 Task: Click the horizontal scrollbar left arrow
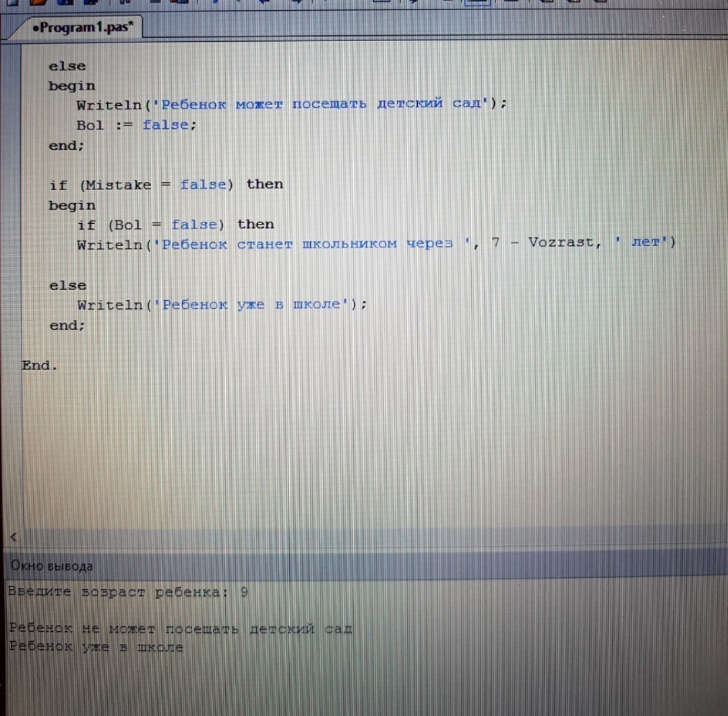[12, 537]
